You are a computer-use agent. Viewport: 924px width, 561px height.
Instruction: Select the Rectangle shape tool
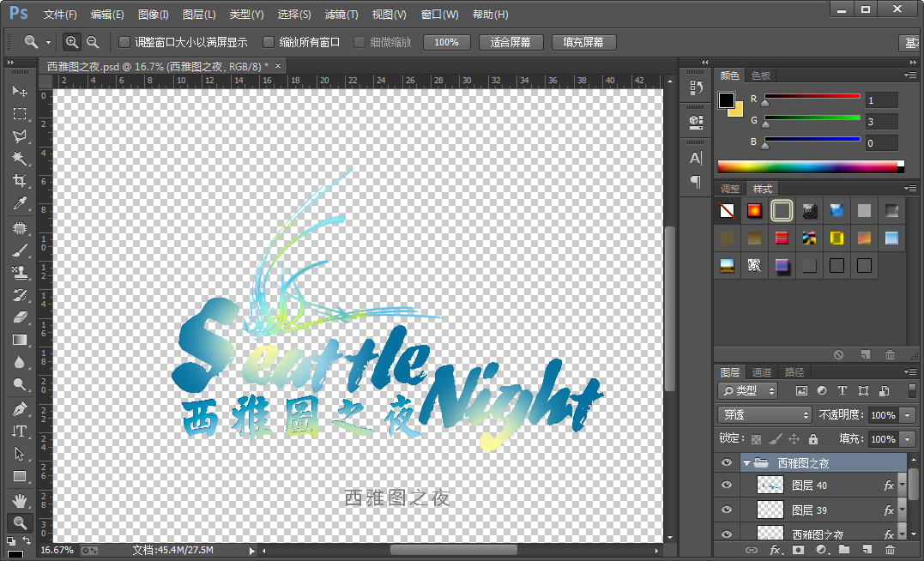(x=20, y=475)
